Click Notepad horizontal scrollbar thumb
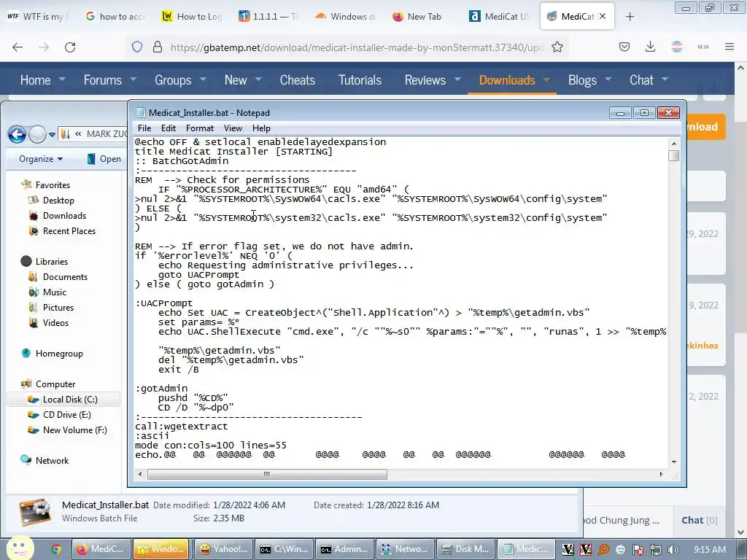Screen dimensions: 747x560 coord(267,474)
